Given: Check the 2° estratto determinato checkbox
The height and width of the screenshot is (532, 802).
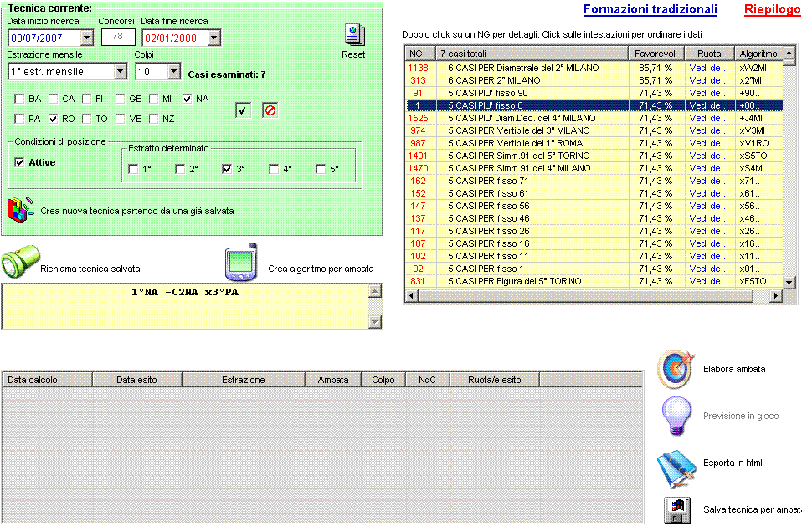Looking at the screenshot, I should tap(180, 169).
